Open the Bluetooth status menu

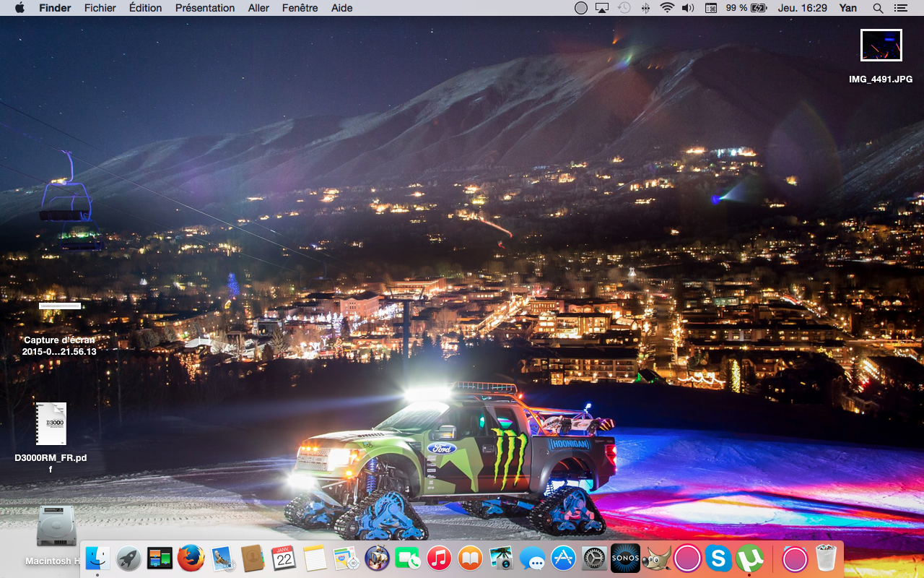[x=645, y=8]
